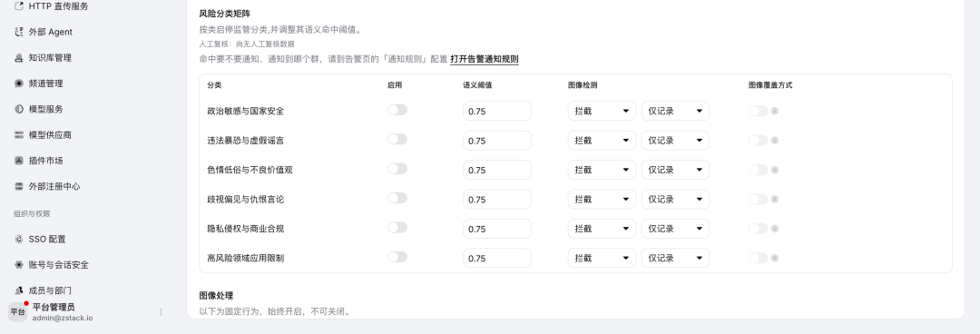980x334 pixels.
Task: Toggle 图像覆盖方式 switch for 色情低俗与不良价值观
Action: click(758, 170)
